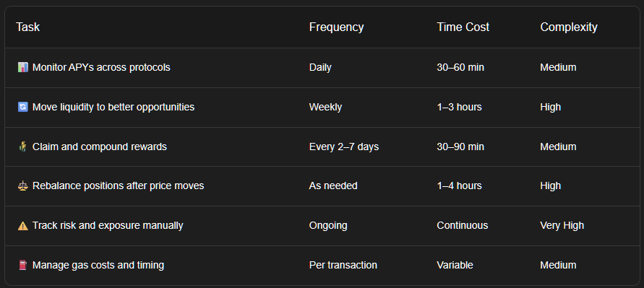Screen dimensions: 644x288
Task: Click the warning triangle icon beside Track risk
Action: pyautogui.click(x=23, y=226)
